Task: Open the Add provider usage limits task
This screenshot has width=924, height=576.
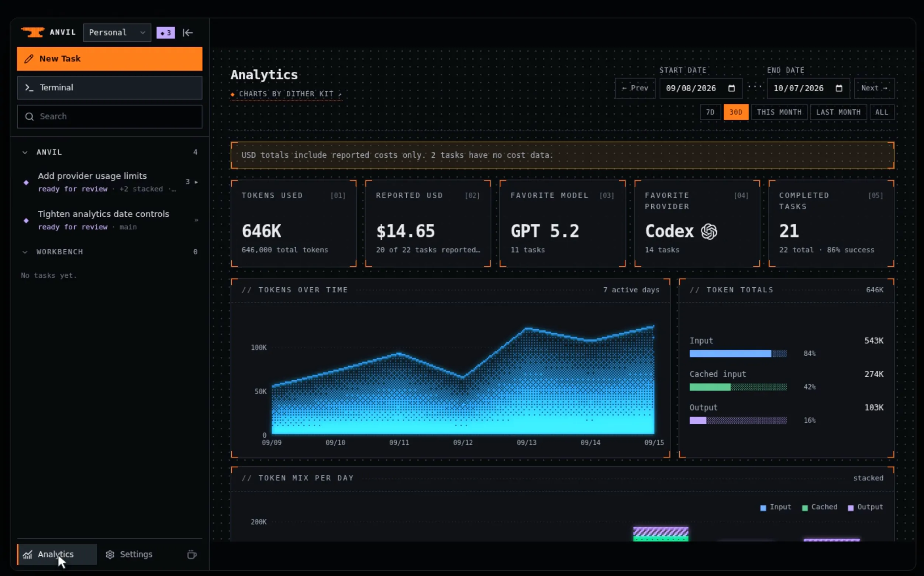Action: [110, 182]
